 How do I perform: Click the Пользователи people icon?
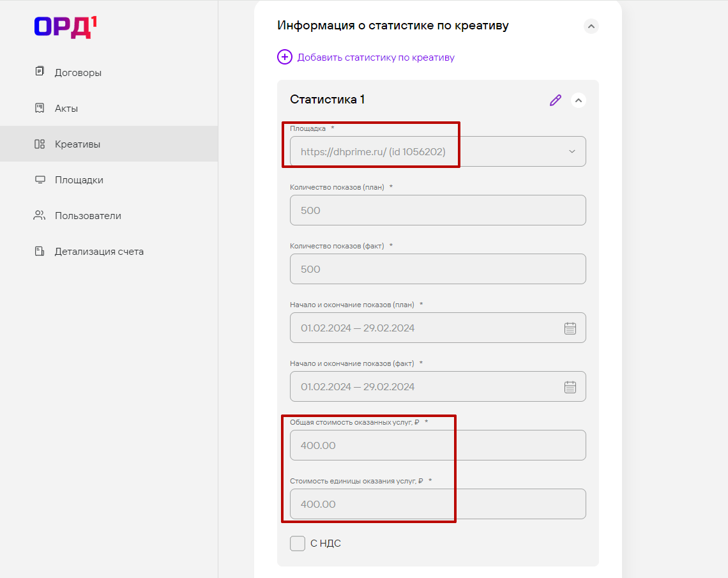click(x=40, y=215)
